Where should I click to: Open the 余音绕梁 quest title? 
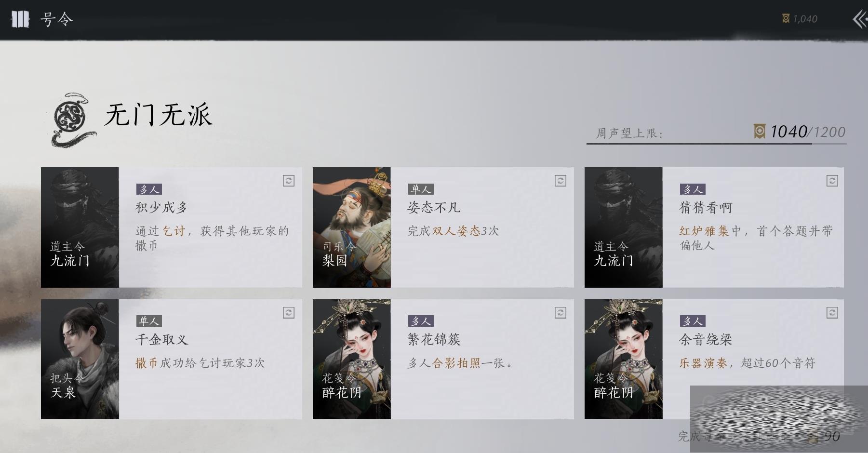[706, 340]
